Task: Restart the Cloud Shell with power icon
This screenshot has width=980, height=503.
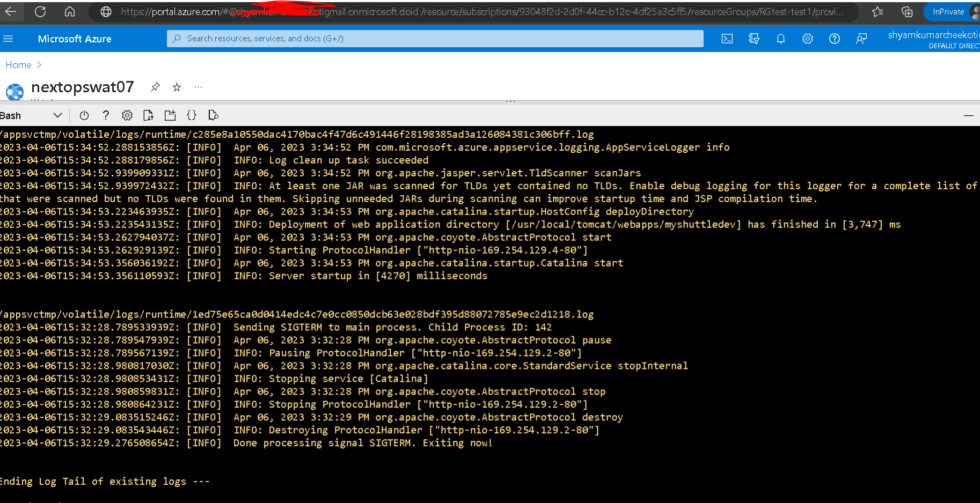Action: pyautogui.click(x=84, y=115)
